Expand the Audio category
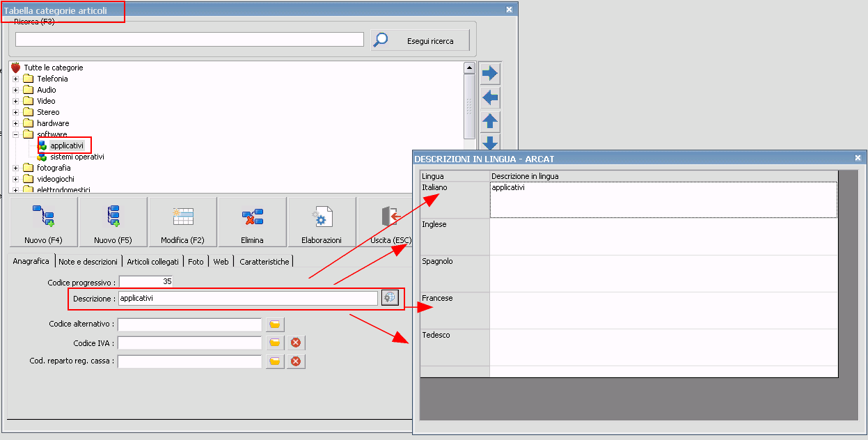Viewport: 868px width, 440px height. tap(16, 90)
